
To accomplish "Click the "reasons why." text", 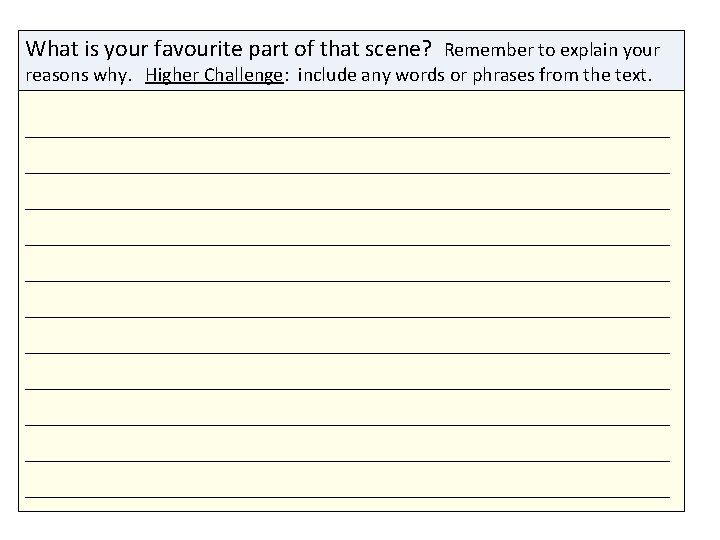I will [x=80, y=75].
